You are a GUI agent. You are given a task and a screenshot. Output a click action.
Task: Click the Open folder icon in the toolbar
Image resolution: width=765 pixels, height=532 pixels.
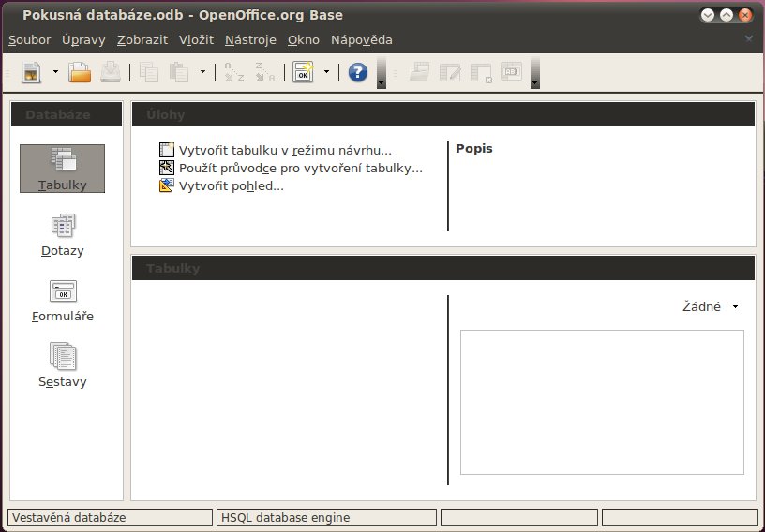coord(80,73)
